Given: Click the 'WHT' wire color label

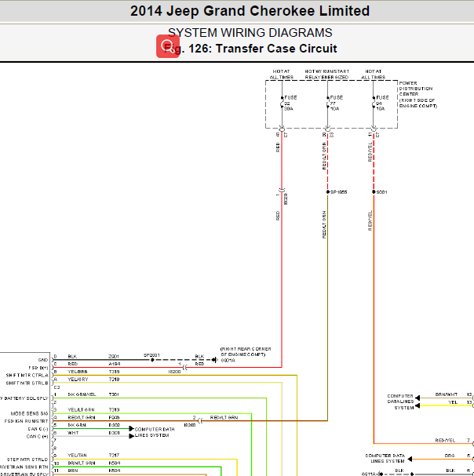Looking at the screenshot, I should pos(73,433).
